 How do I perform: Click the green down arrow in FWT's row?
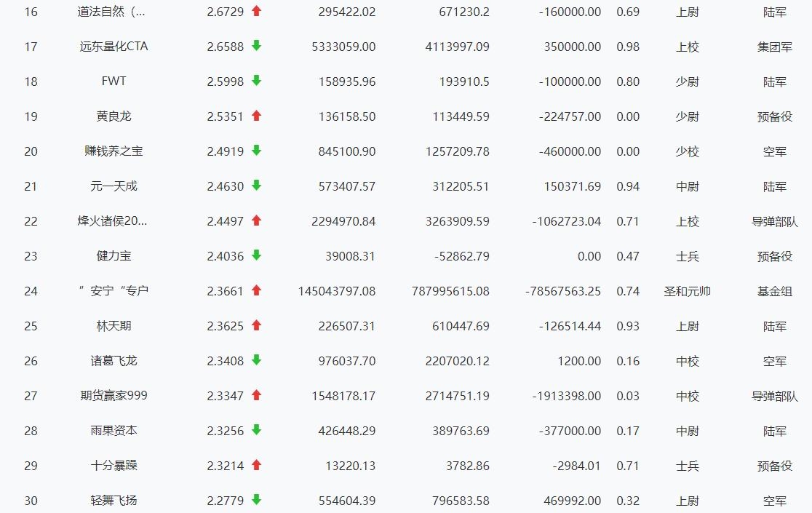(256, 81)
